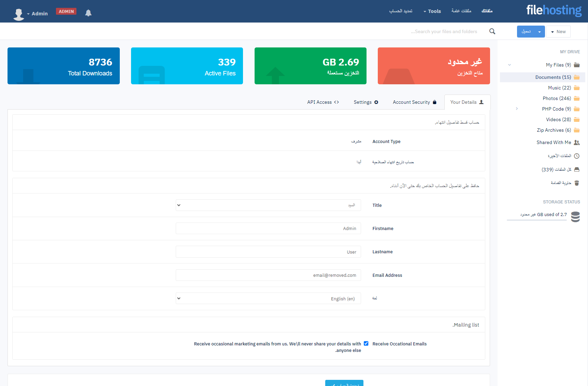Click the storage database icon
588x386 pixels.
(x=575, y=217)
